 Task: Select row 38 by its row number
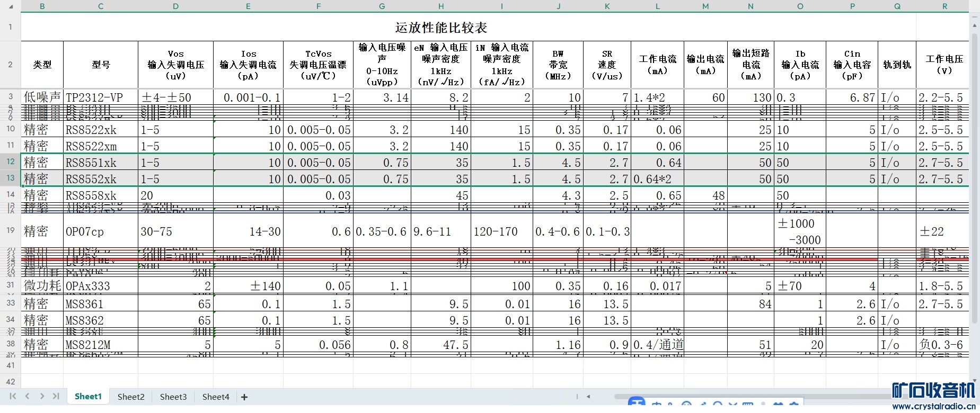(11, 344)
